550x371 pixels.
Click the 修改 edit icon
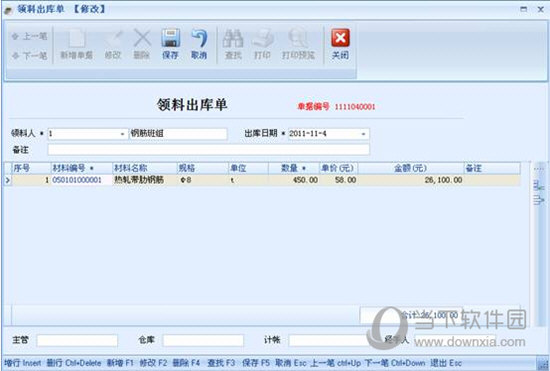click(x=113, y=44)
